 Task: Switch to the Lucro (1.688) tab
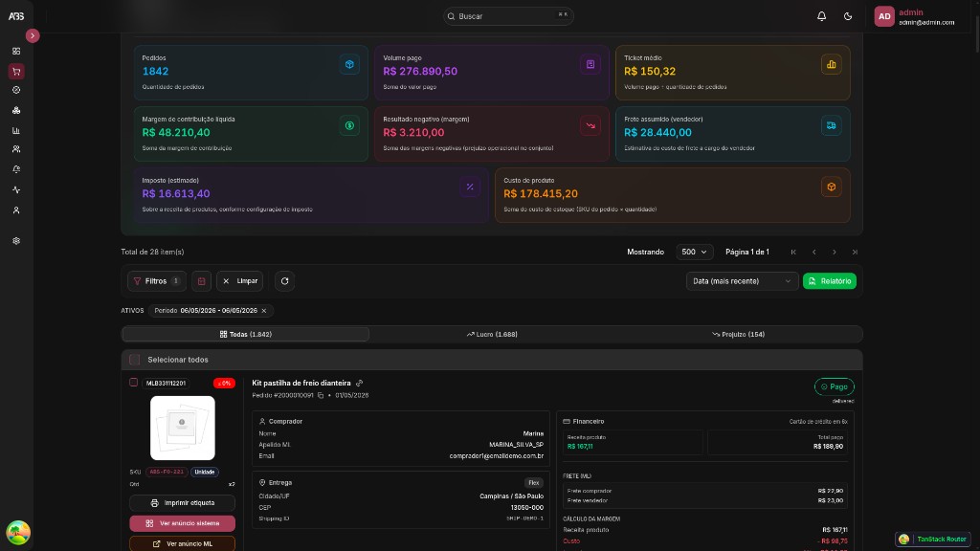[492, 334]
